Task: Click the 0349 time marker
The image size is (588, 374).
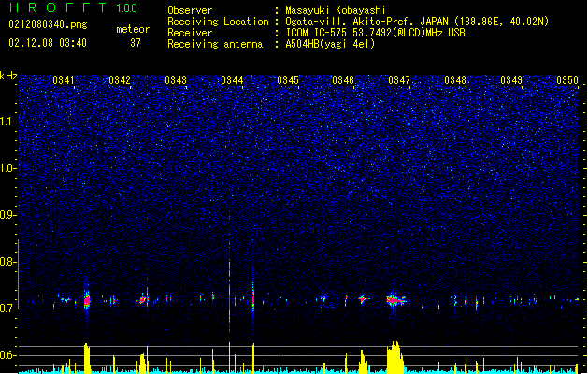Action: (x=511, y=80)
